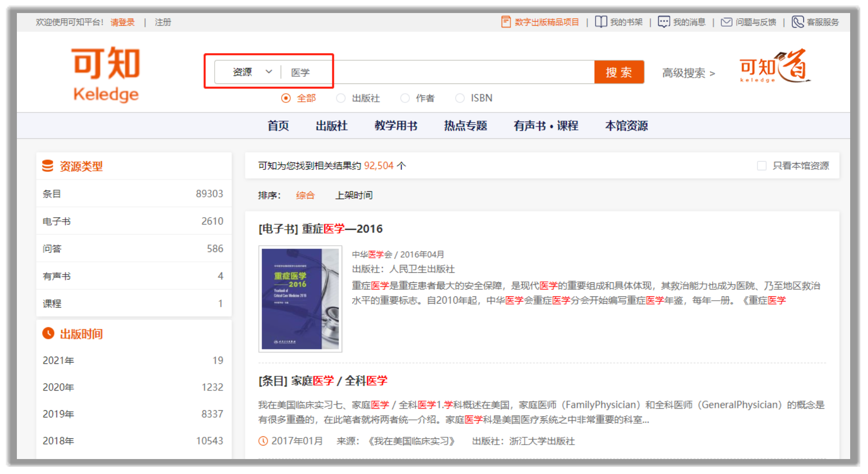868x474 pixels.
Task: Click the 我的书架 text link
Action: (626, 22)
